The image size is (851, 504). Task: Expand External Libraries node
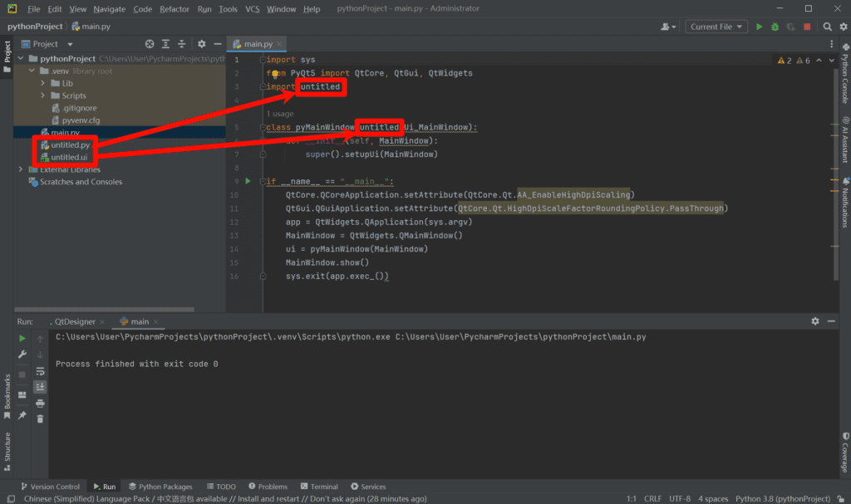click(x=21, y=169)
